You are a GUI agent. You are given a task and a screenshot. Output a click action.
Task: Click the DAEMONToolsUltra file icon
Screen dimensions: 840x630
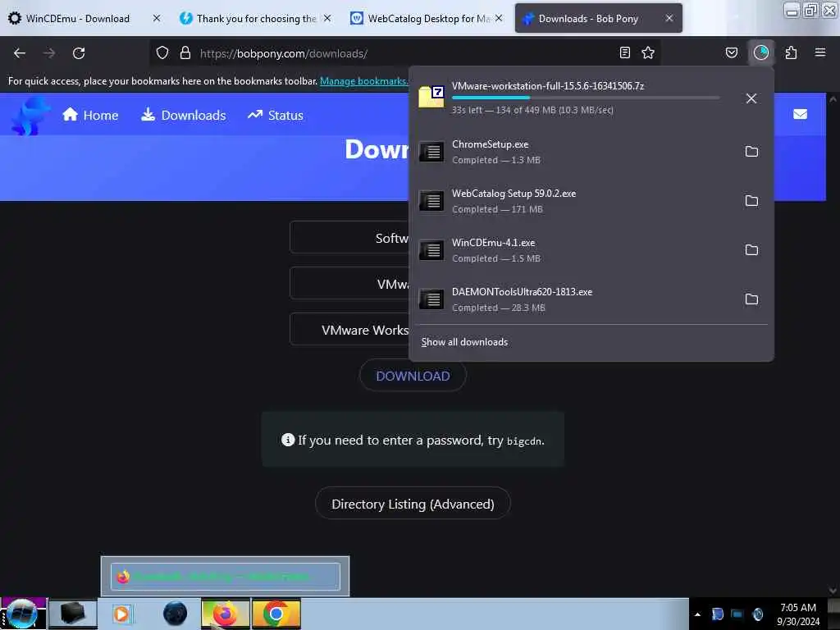[x=431, y=299]
